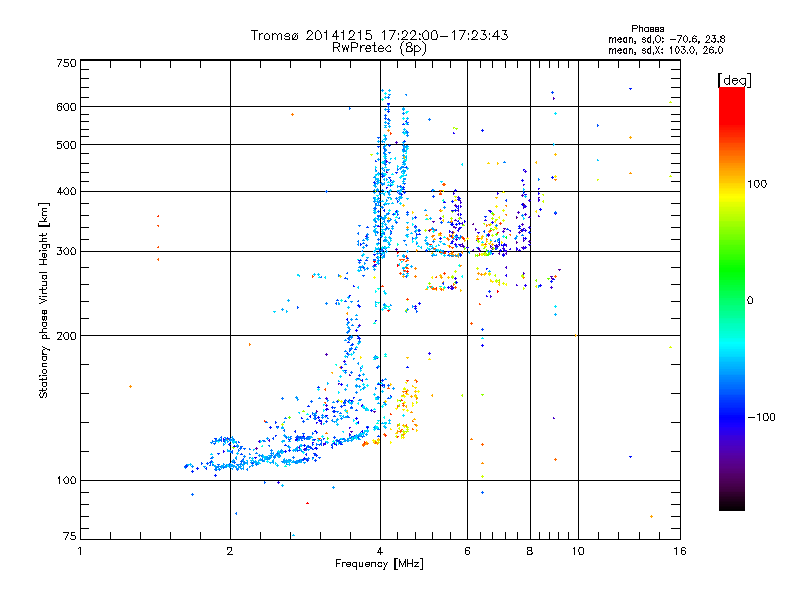Click the '10' frequency tick label
Screen dimensions: 800x600
578,551
